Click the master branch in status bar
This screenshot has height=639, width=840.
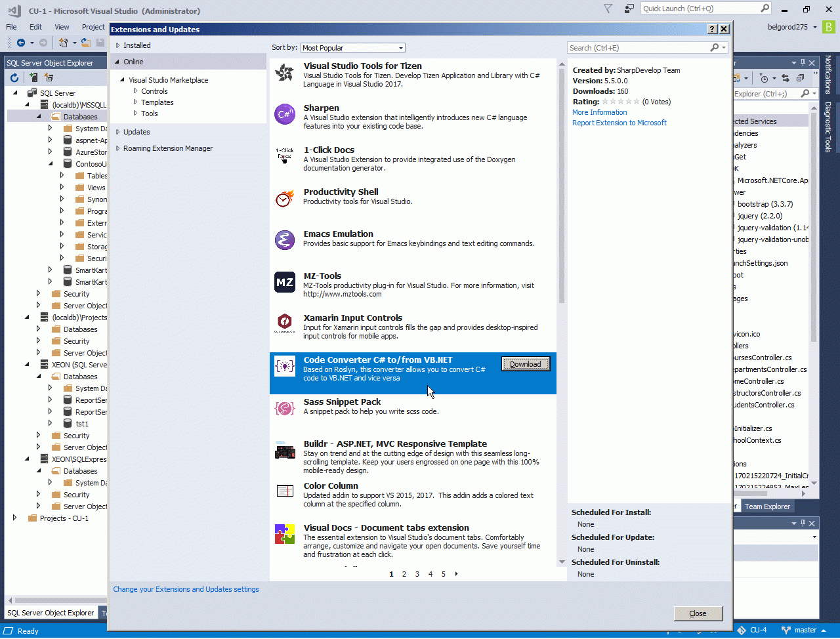click(x=806, y=630)
